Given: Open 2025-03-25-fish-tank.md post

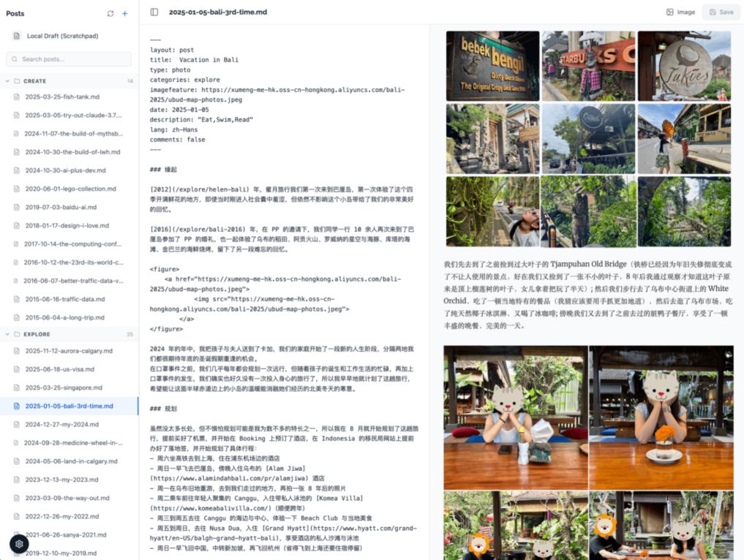Looking at the screenshot, I should click(x=62, y=97).
